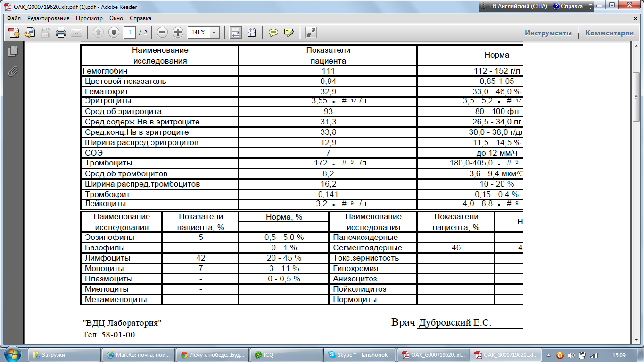
Task: Open the zoom percentage dropdown arrow
Action: [x=215, y=33]
